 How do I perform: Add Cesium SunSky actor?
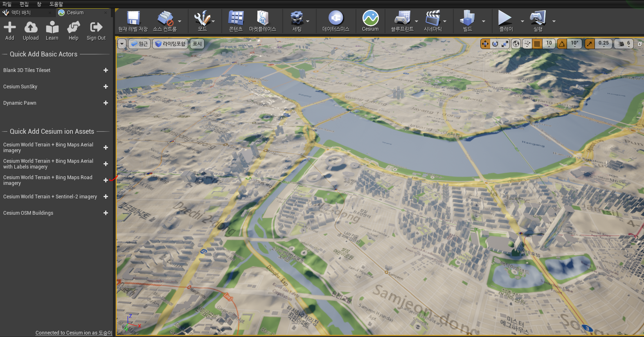pos(106,87)
